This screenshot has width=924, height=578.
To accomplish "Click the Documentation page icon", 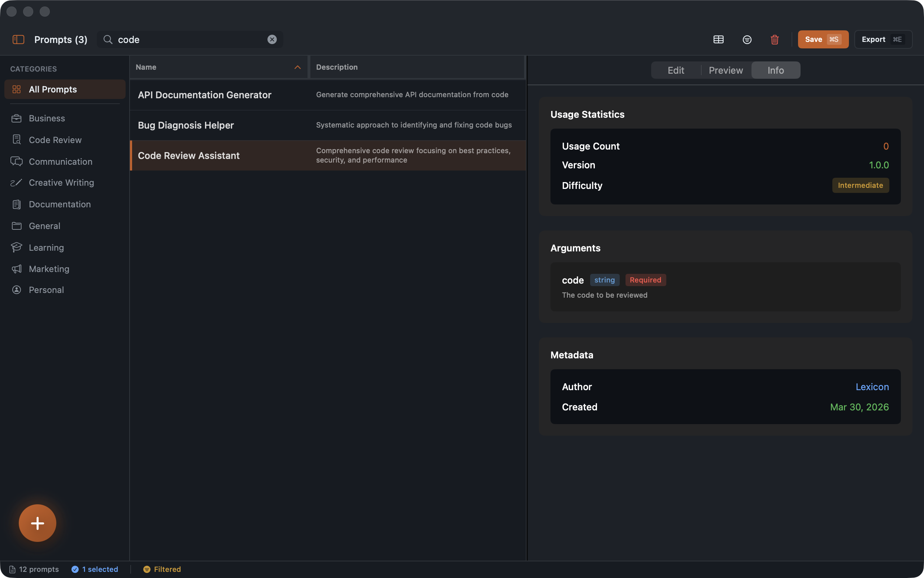I will pos(16,204).
